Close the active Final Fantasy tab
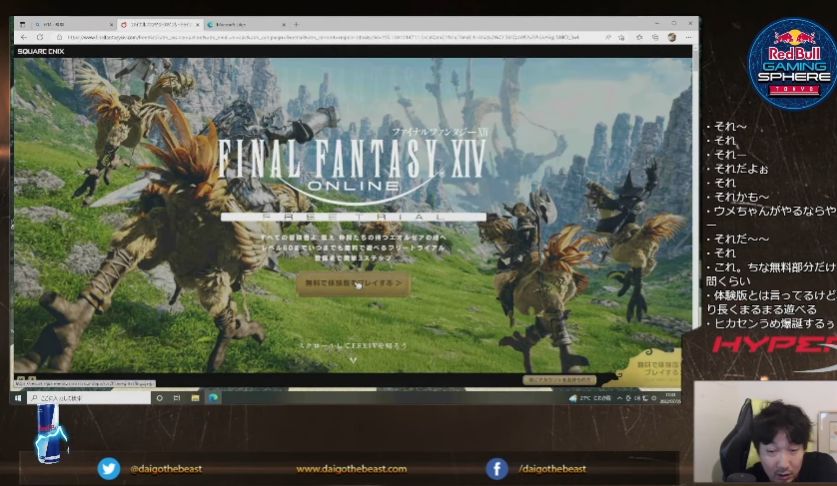837x486 pixels. coord(198,25)
